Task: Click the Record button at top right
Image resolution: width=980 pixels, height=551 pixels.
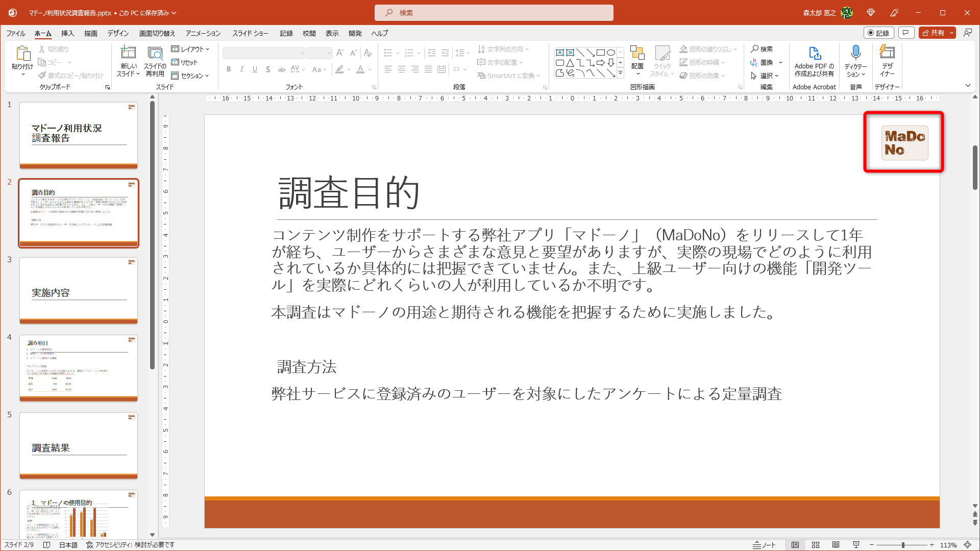Action: pyautogui.click(x=878, y=33)
